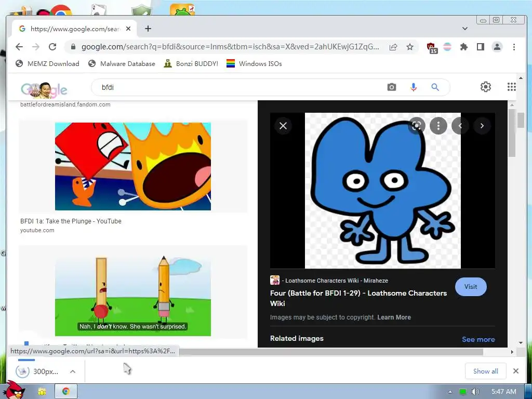Open the taskbar folder icon
Screen dimensions: 532x399
click(42, 392)
